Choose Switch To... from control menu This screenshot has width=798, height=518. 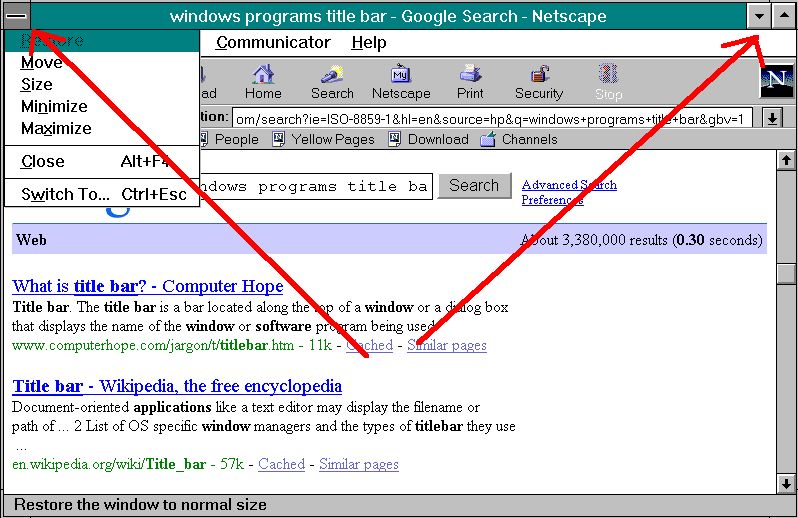(x=101, y=194)
